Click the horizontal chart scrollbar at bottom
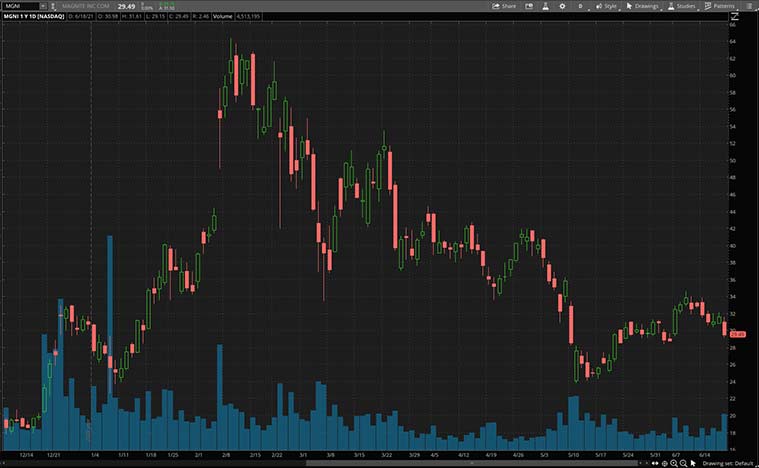The width and height of the screenshot is (759, 468). pos(472,463)
